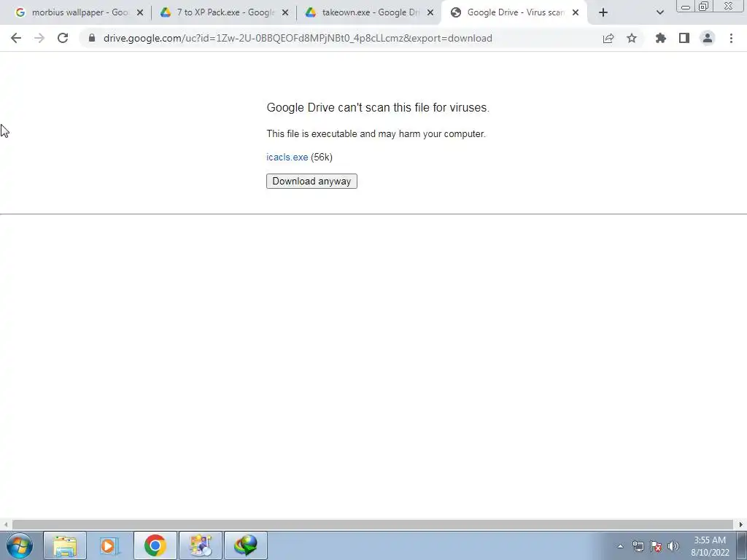Launch Windows Media Player from taskbar
This screenshot has height=560, width=747.
click(109, 545)
